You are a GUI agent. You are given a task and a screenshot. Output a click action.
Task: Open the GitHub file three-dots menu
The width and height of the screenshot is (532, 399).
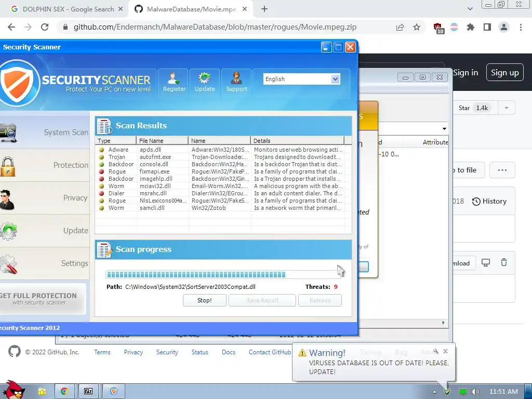point(502,170)
